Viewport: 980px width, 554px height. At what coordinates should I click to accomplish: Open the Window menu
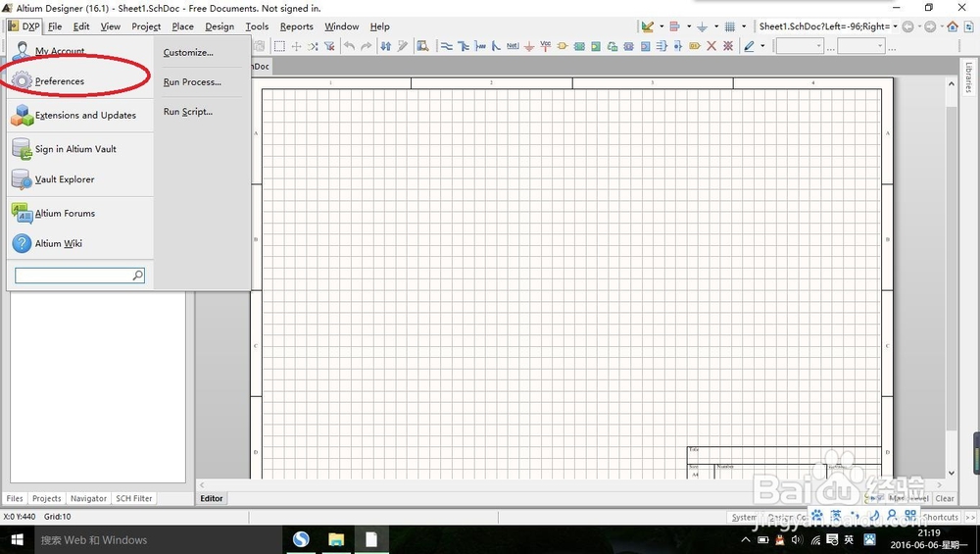point(341,26)
